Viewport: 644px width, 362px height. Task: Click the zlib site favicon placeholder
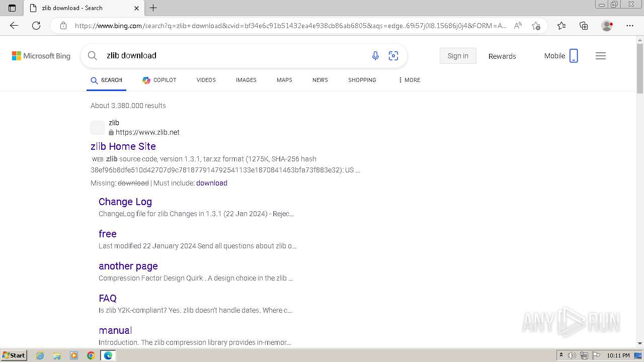pyautogui.click(x=98, y=128)
